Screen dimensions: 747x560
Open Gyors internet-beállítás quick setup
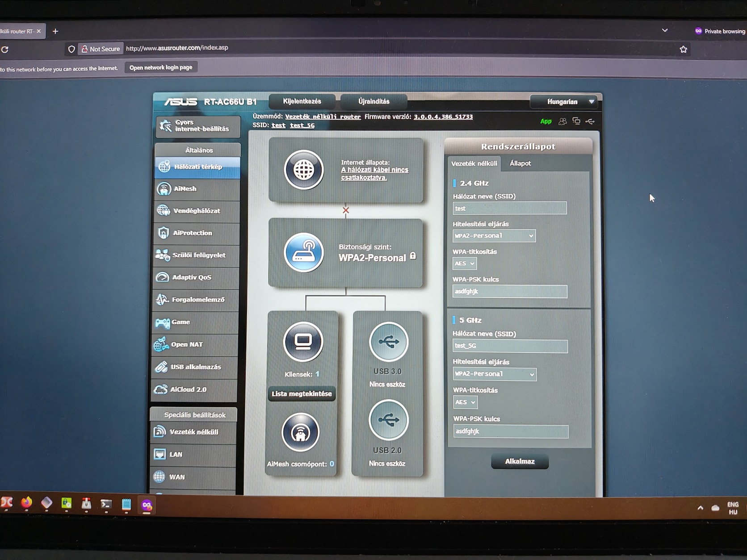198,126
